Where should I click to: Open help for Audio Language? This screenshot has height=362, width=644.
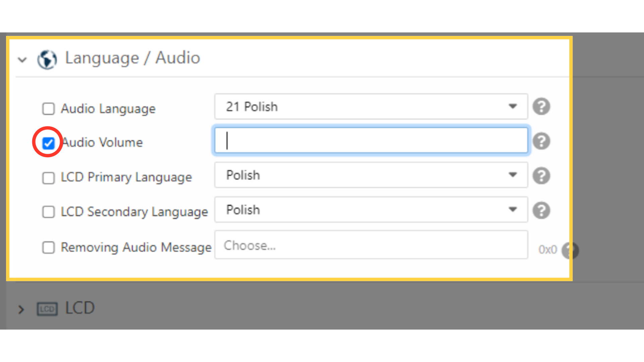click(x=541, y=107)
